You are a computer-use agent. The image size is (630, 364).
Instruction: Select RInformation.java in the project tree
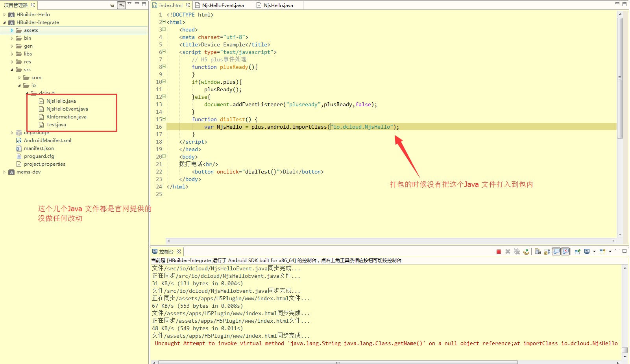[66, 117]
